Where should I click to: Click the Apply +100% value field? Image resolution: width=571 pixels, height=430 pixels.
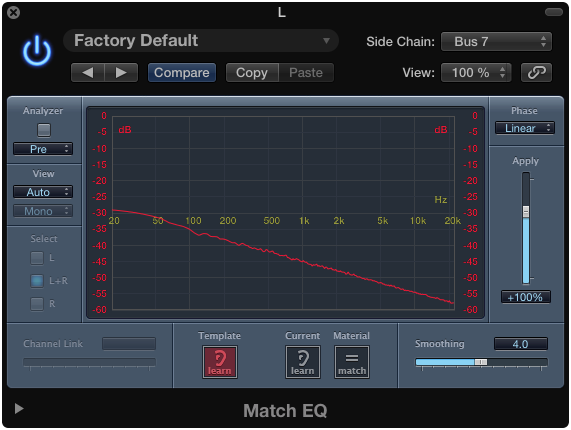(x=525, y=297)
